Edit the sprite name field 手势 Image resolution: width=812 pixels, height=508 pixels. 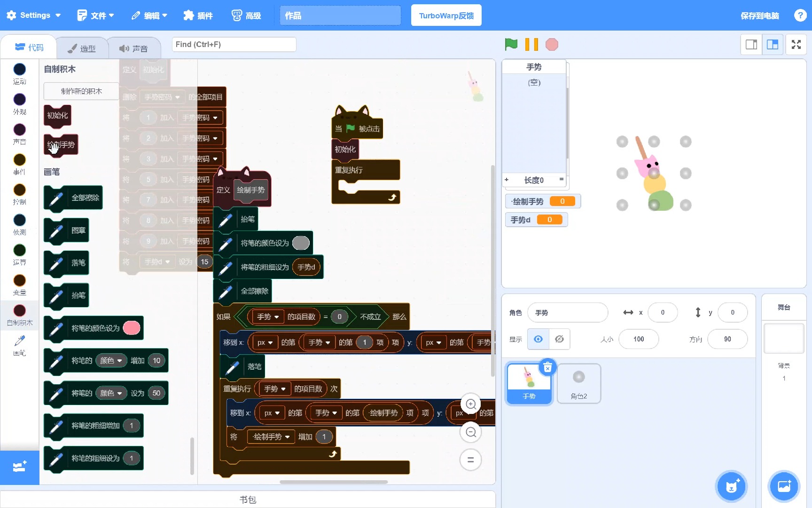pos(568,312)
